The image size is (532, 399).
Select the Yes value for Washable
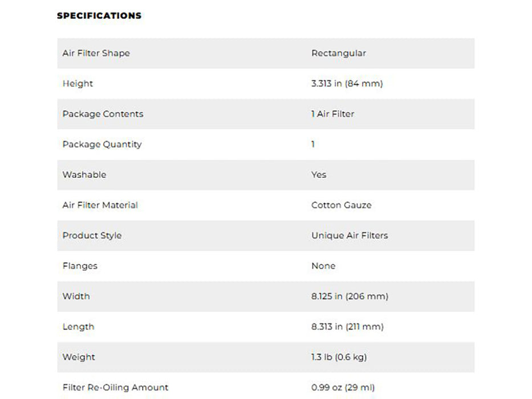point(319,175)
